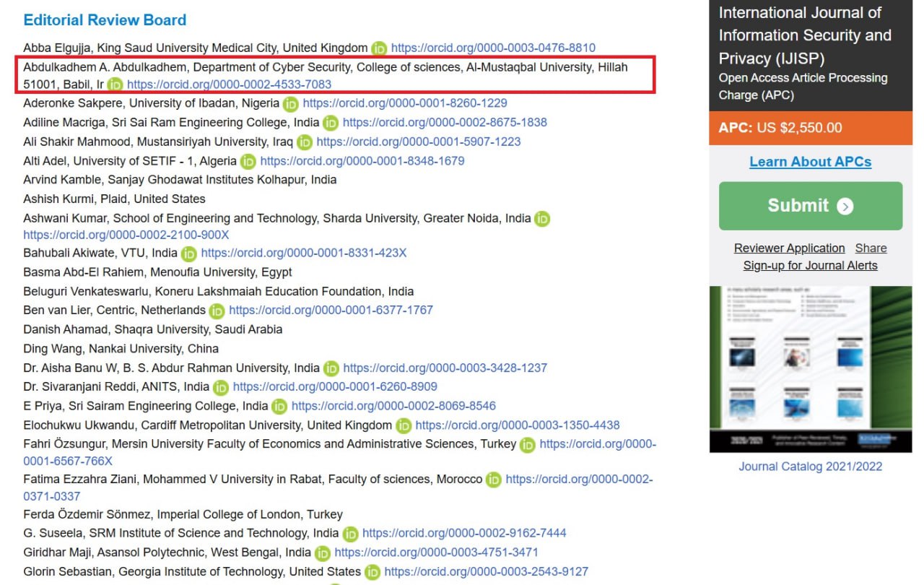
Task: Open ORCID link 0000-0001-5907-1223
Action: point(419,142)
